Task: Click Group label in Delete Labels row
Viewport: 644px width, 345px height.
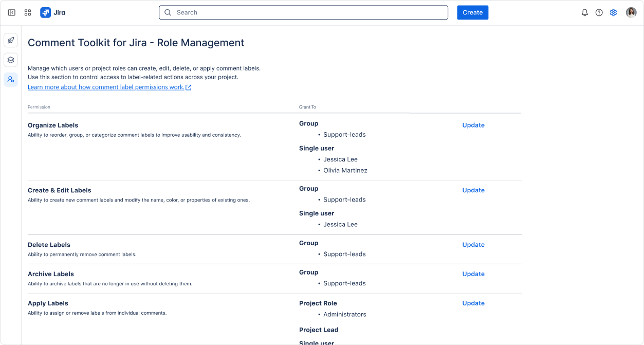Action: 309,243
